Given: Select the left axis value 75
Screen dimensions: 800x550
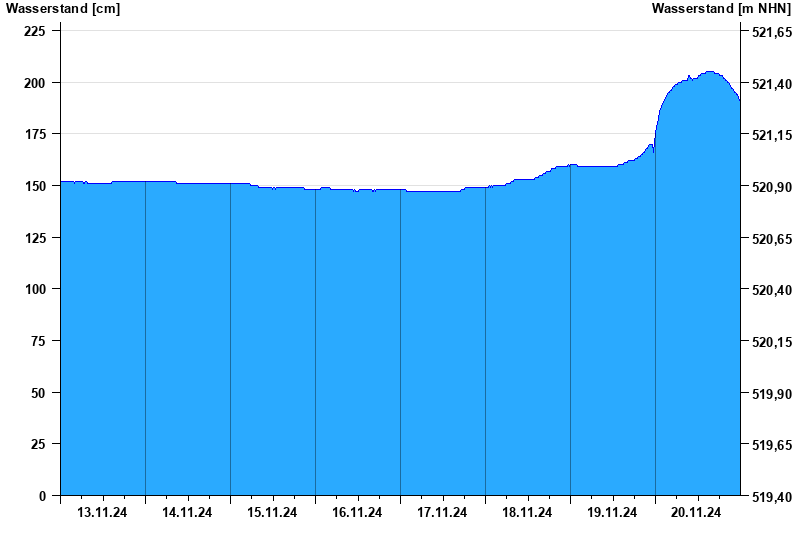Looking at the screenshot, I should (38, 341).
